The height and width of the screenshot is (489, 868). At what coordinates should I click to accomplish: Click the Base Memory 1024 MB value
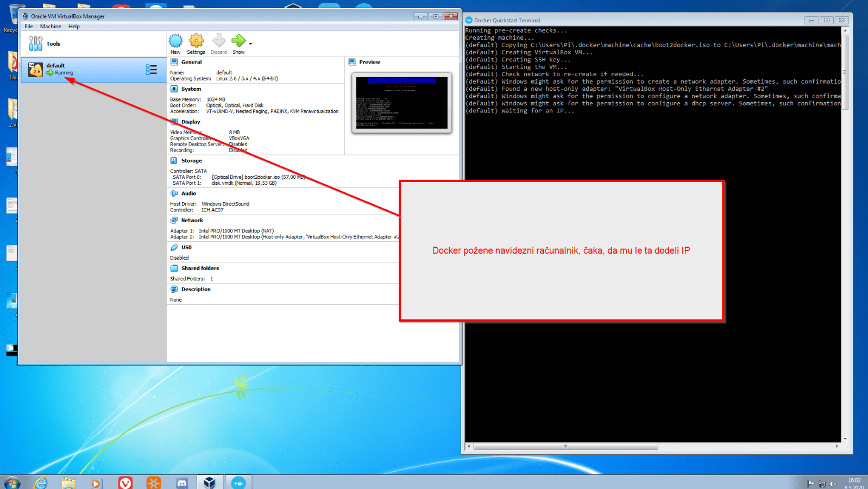tap(216, 99)
